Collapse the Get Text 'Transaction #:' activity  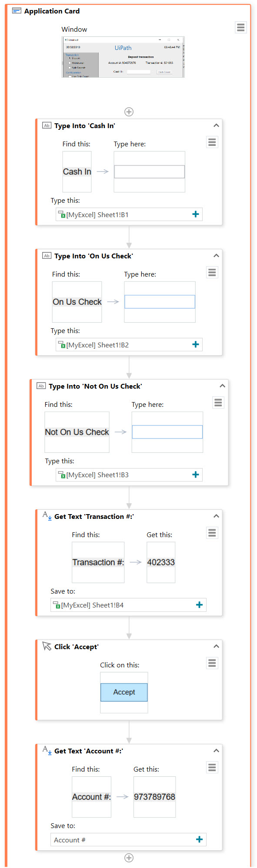tap(216, 516)
